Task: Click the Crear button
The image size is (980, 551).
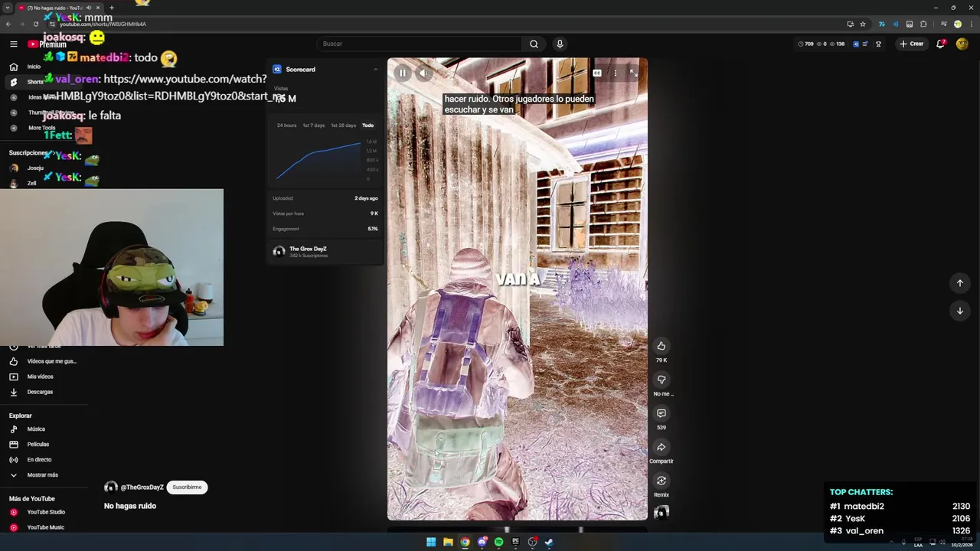Action: click(912, 44)
